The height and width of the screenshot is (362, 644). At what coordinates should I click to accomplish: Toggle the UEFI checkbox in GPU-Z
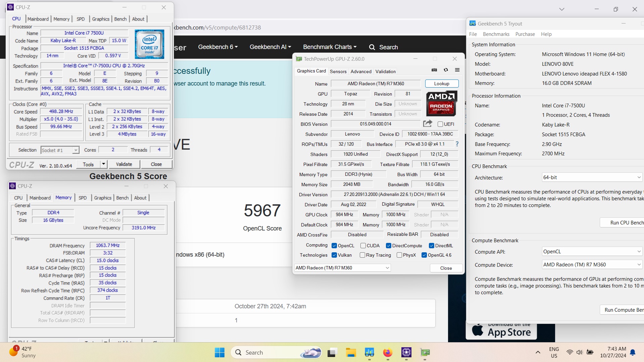coord(440,124)
